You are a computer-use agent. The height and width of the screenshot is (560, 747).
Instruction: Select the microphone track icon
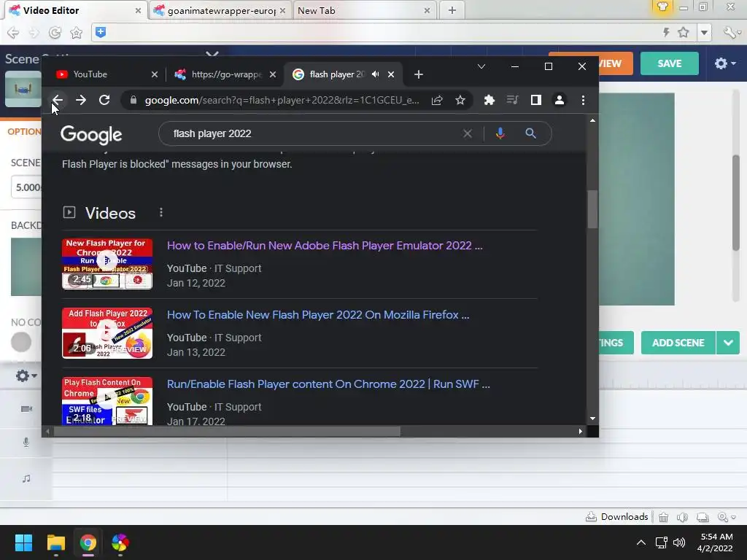(x=26, y=443)
